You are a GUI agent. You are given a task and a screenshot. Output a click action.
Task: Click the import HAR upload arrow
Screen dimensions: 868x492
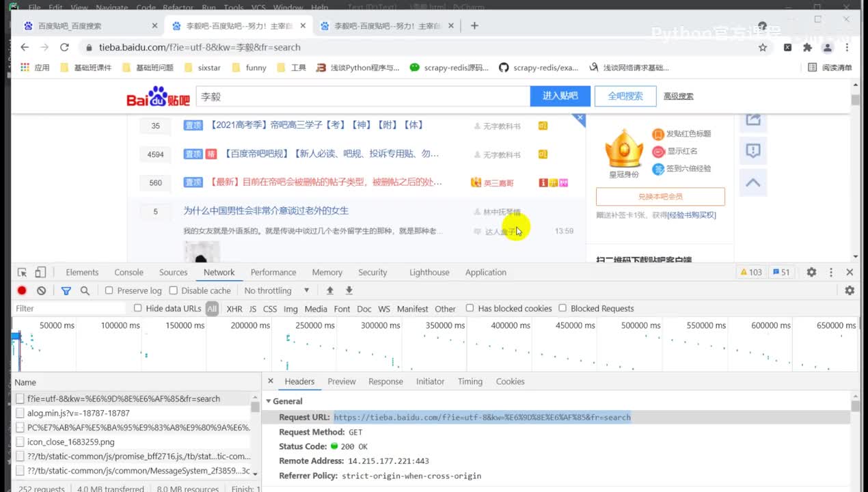[x=329, y=290]
